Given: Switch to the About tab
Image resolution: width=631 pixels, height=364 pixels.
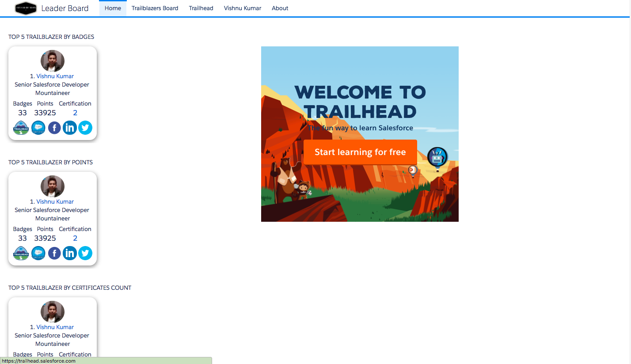Looking at the screenshot, I should tap(280, 8).
